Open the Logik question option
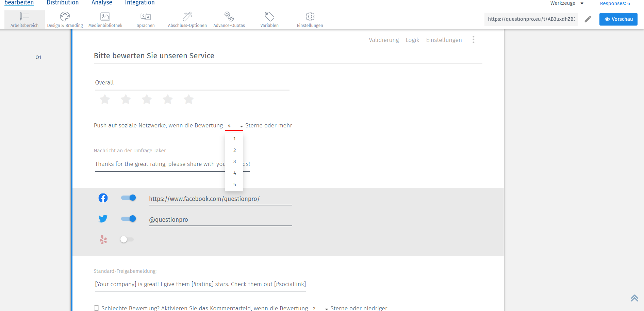The width and height of the screenshot is (644, 311). click(x=412, y=40)
